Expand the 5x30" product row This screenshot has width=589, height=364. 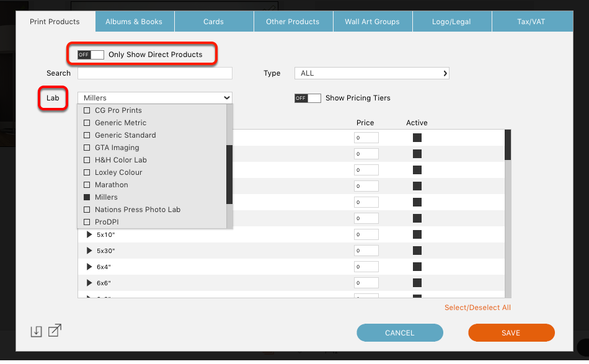(x=89, y=251)
